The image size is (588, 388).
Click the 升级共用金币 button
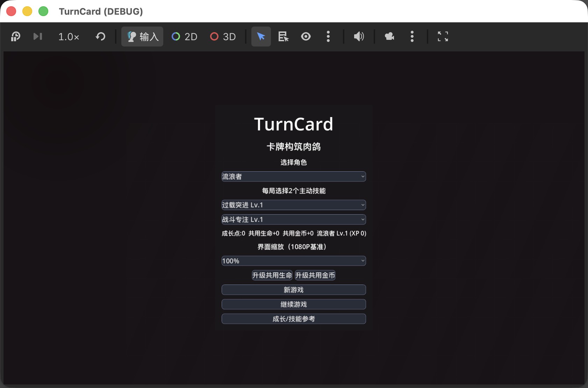(315, 275)
